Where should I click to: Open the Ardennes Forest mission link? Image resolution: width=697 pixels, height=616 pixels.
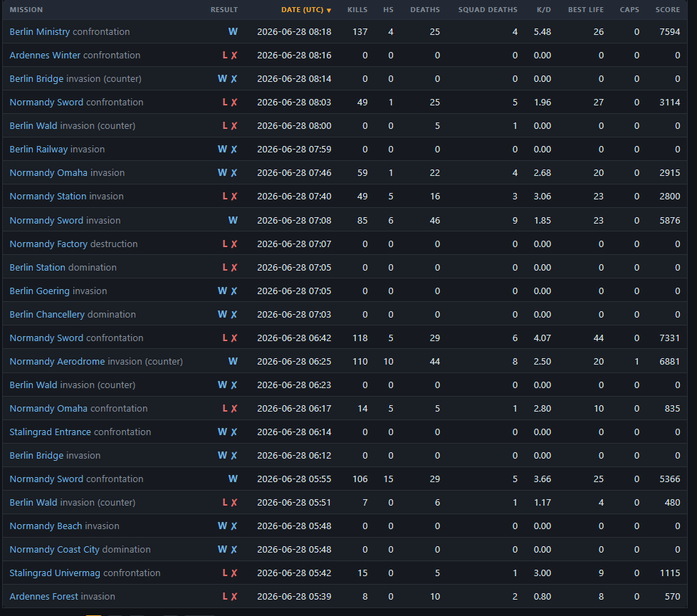pos(43,597)
